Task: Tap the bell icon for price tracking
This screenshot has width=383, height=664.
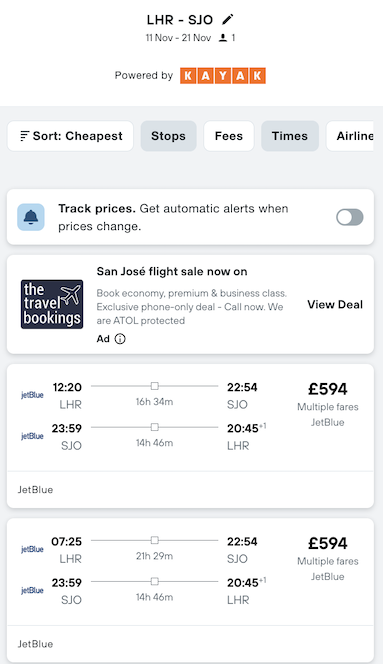Action: [x=31, y=217]
